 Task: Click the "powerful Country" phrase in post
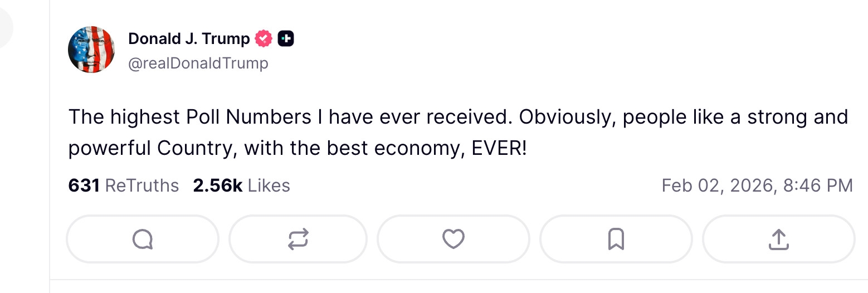point(149,148)
